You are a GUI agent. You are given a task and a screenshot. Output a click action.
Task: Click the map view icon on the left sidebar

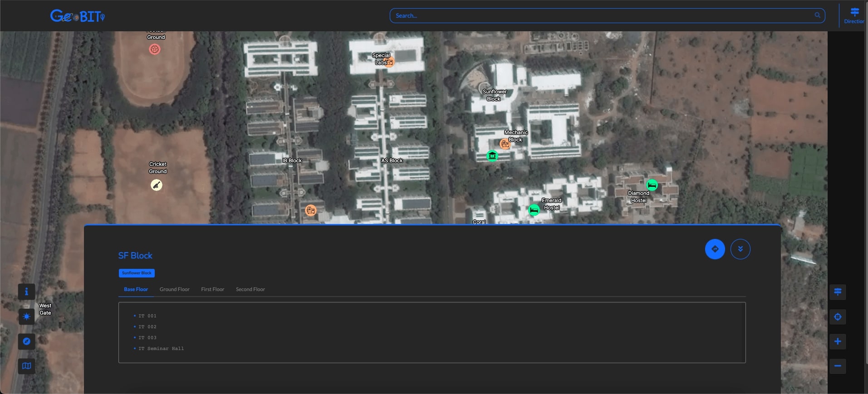click(x=26, y=366)
